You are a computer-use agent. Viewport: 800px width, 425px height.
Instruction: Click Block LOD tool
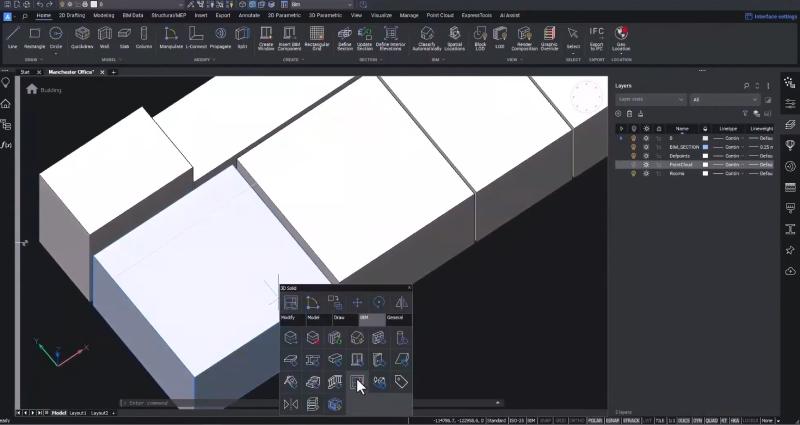pos(480,39)
